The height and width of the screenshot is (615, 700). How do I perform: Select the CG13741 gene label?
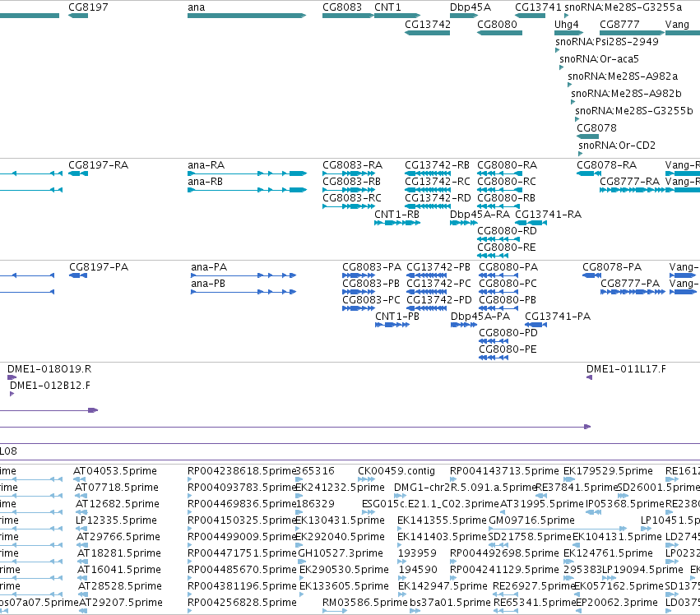click(x=538, y=7)
